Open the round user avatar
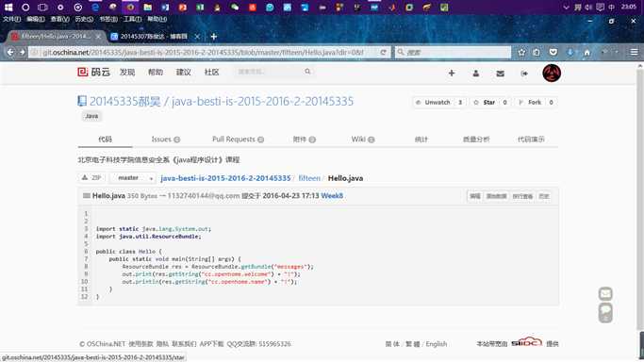The image size is (644, 362). pyautogui.click(x=552, y=73)
